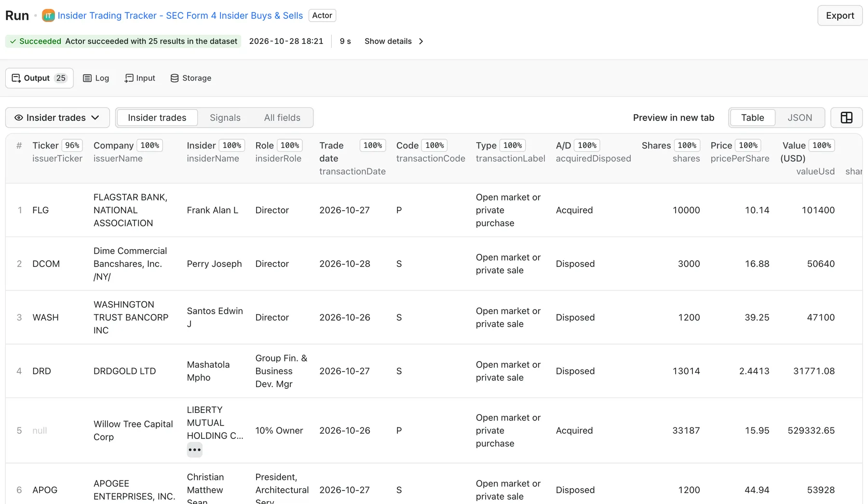Click the Code column header
The width and height of the screenshot is (868, 504).
[407, 146]
